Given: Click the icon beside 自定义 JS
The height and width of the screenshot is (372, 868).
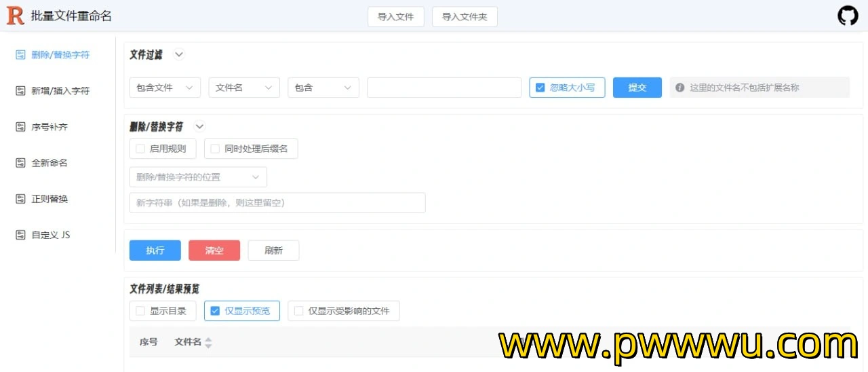Looking at the screenshot, I should pyautogui.click(x=20, y=235).
